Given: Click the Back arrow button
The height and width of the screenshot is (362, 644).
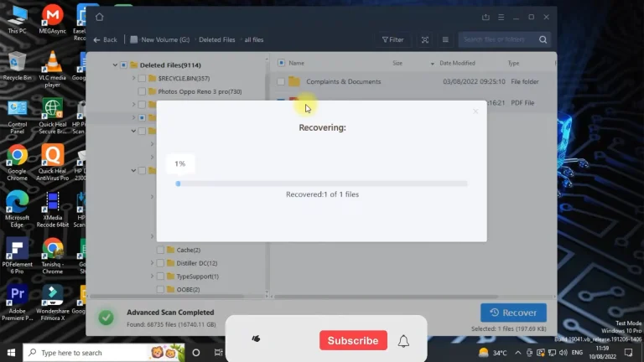Looking at the screenshot, I should point(105,40).
